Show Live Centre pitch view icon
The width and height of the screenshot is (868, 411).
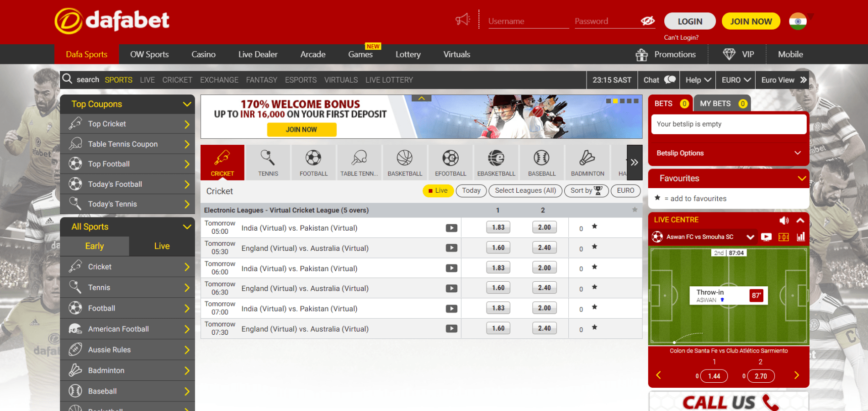(x=783, y=237)
